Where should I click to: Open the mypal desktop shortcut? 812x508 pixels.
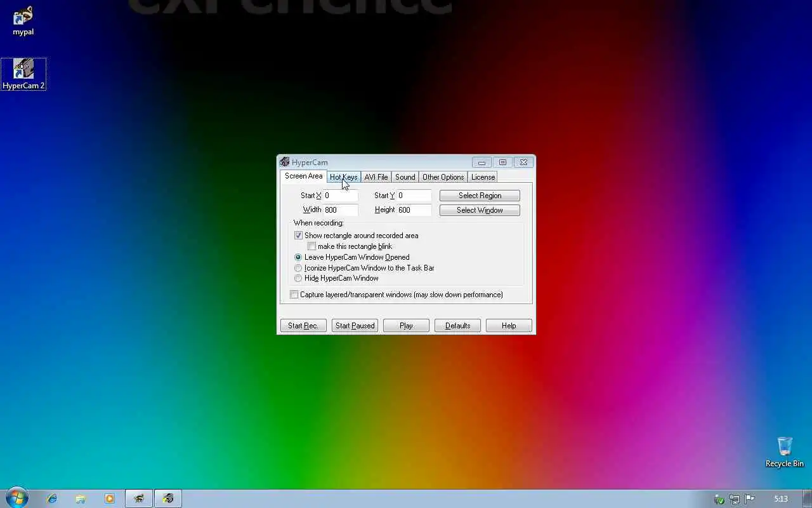coord(23,21)
